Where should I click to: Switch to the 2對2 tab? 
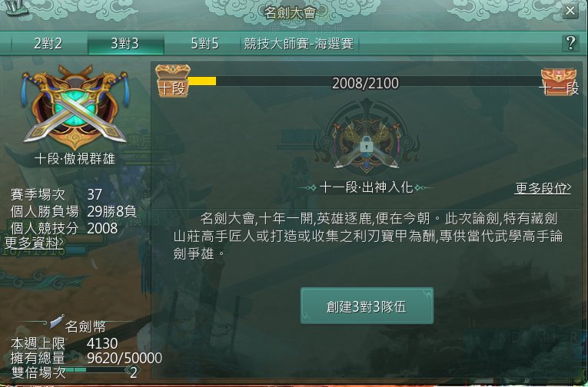tap(48, 44)
